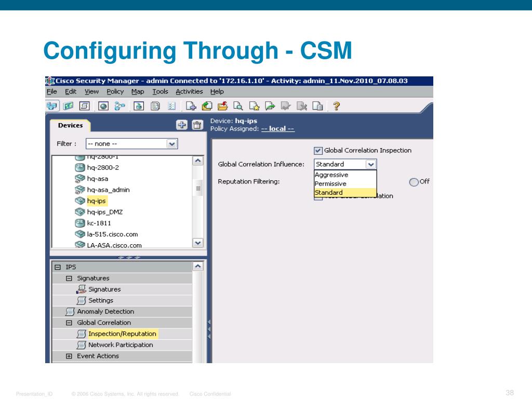Open the View menu
The width and height of the screenshot is (532, 399).
click(x=91, y=91)
